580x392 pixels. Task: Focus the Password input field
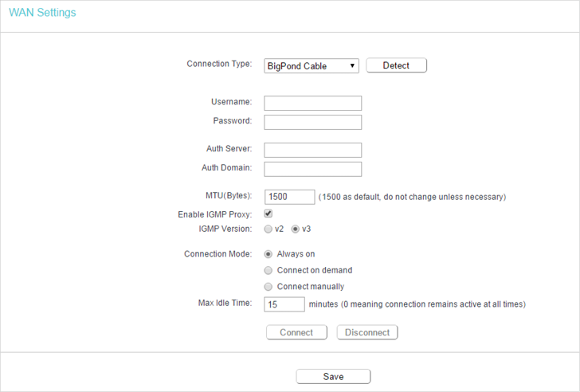[312, 122]
